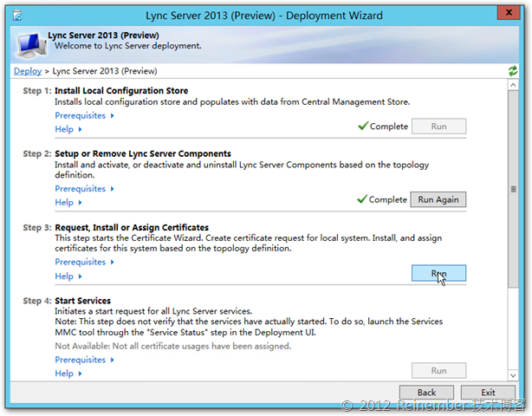Click the green refresh icon
This screenshot has width=532, height=416.
tap(513, 71)
